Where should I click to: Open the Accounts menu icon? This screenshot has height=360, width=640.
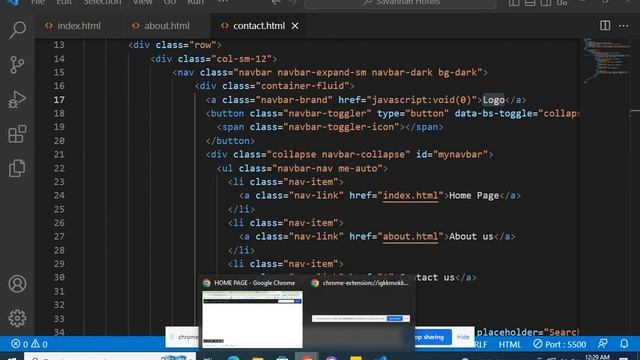(17, 284)
